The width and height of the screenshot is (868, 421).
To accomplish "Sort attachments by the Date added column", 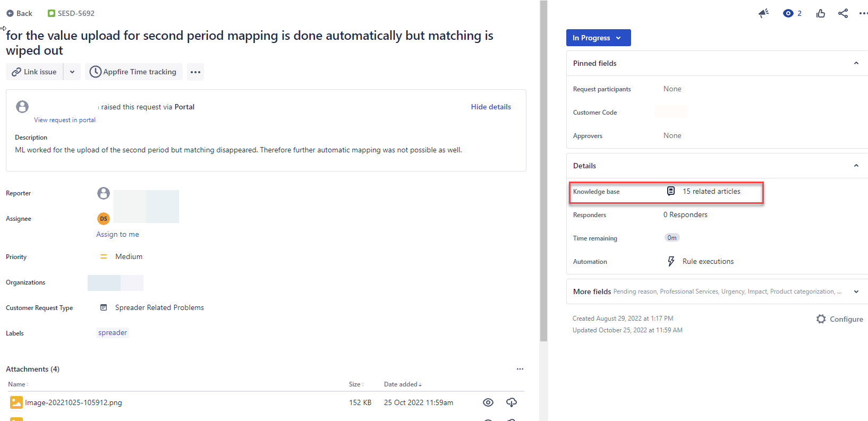I will click(x=402, y=384).
